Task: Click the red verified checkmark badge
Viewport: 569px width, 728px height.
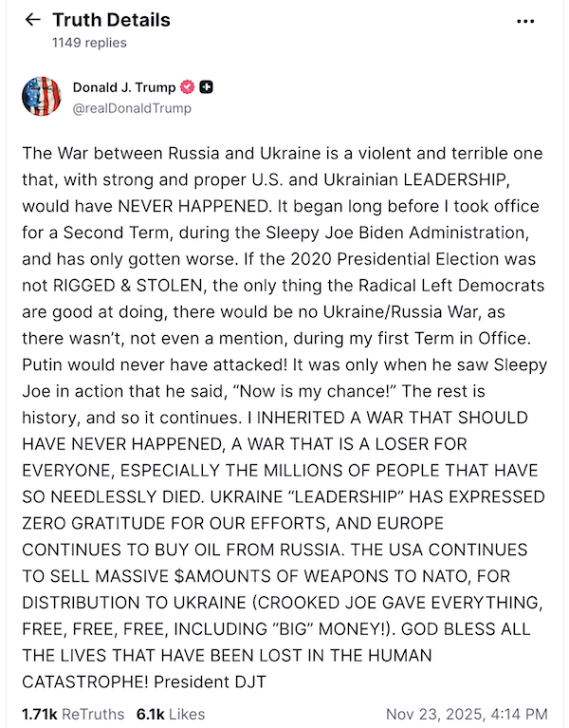Action: pos(188,87)
